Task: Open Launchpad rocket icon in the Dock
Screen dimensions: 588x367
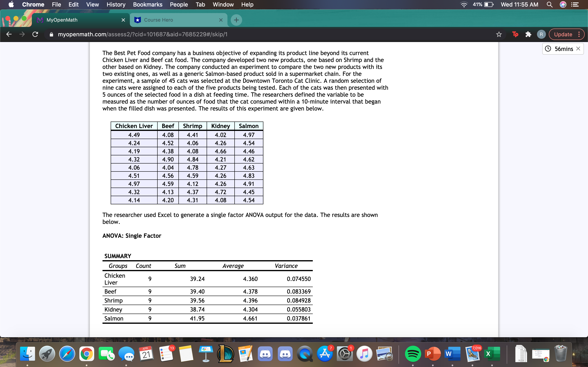Action: 47,354
